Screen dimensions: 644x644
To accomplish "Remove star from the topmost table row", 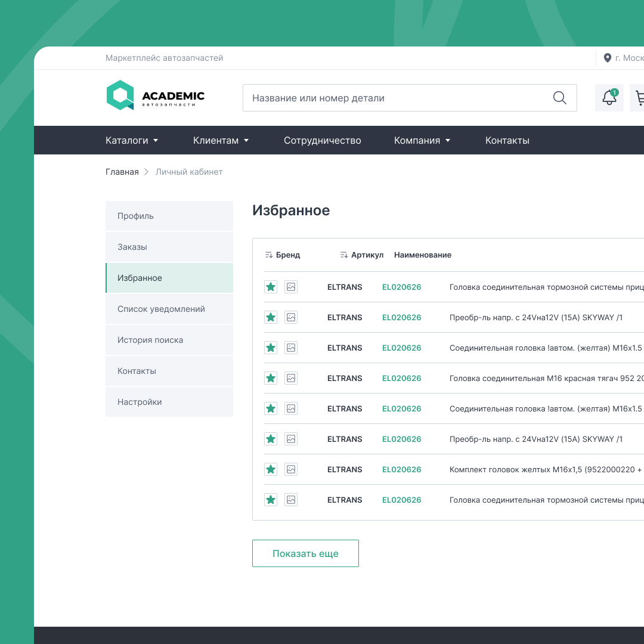I will [271, 287].
